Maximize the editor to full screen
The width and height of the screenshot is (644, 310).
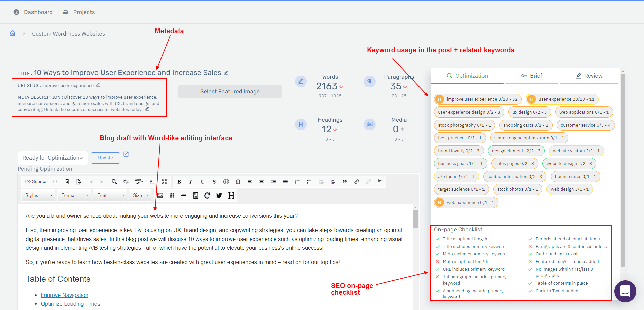pos(164,182)
